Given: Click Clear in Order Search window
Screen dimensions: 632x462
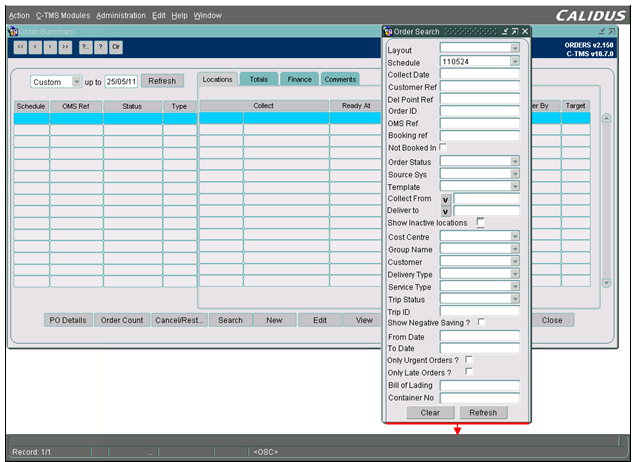Looking at the screenshot, I should click(x=430, y=412).
